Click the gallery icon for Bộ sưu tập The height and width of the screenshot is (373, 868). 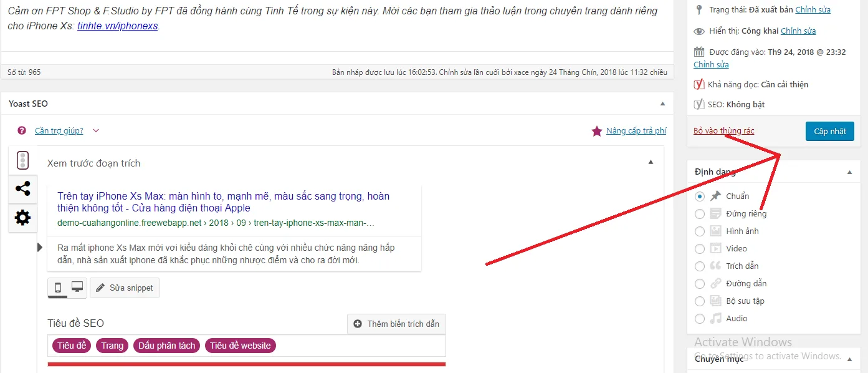[716, 301]
